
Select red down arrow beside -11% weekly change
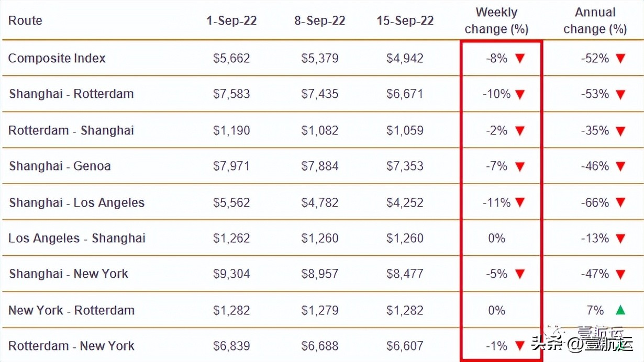pos(519,203)
